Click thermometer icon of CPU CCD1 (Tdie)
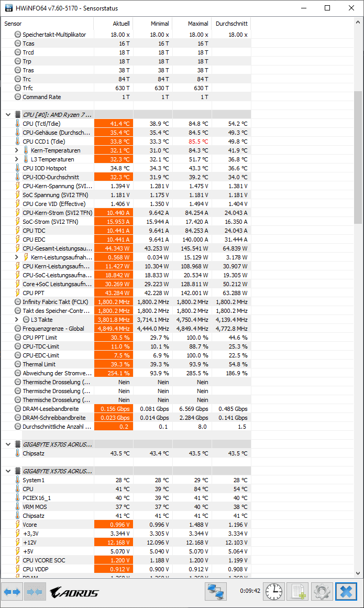 click(17, 142)
